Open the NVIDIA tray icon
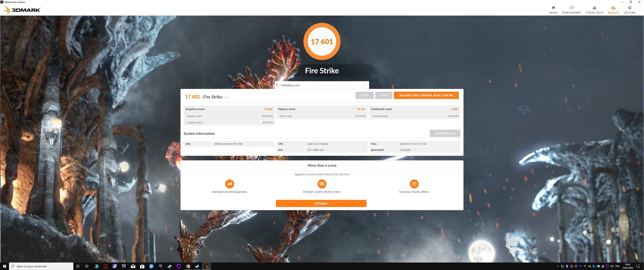The width and height of the screenshot is (644, 270). coord(590,266)
